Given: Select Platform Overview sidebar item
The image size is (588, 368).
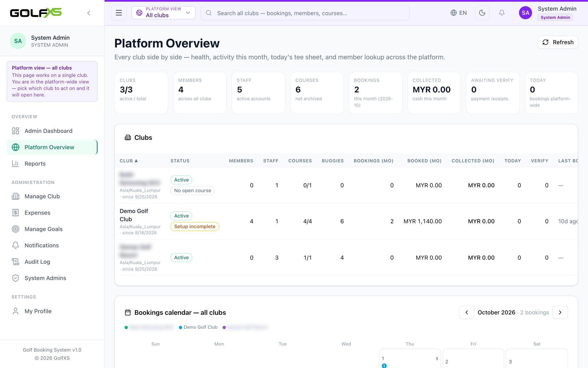Looking at the screenshot, I should pos(52,147).
